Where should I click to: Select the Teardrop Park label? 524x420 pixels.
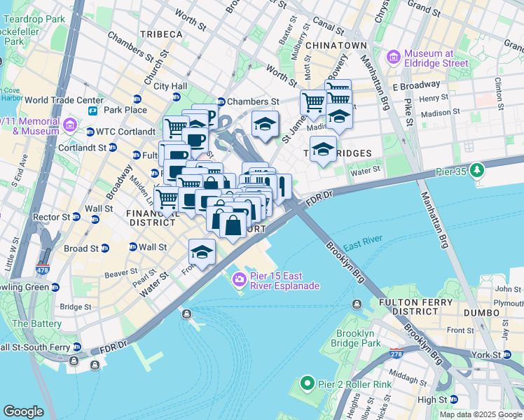coord(34,20)
